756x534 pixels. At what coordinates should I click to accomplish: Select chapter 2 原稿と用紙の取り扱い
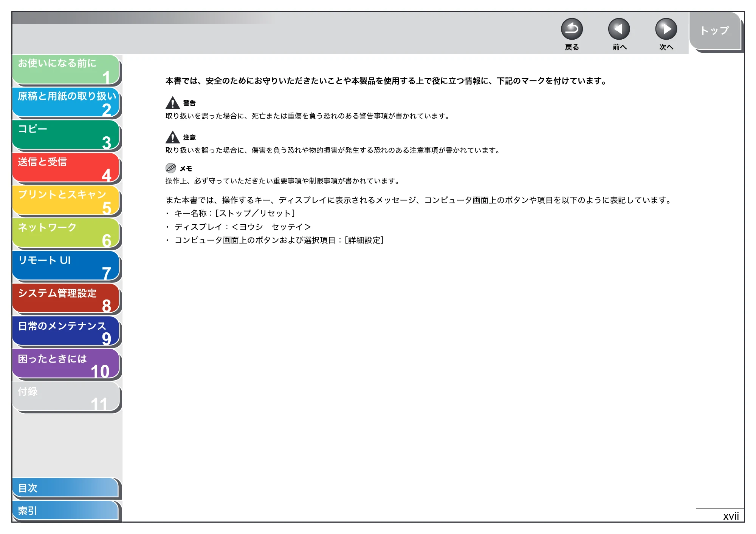coord(66,102)
